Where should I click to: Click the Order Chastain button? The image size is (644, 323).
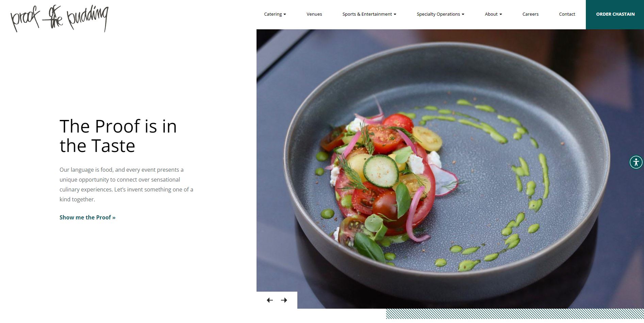click(x=615, y=14)
